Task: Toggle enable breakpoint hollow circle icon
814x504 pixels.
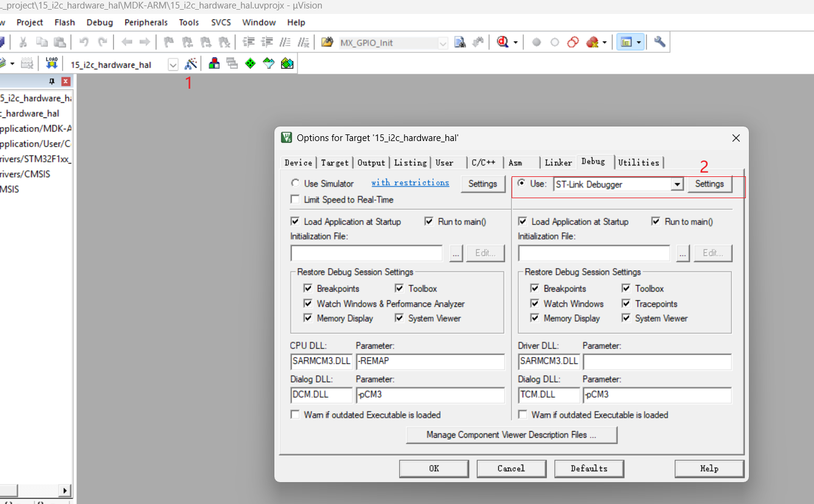Action: click(555, 43)
